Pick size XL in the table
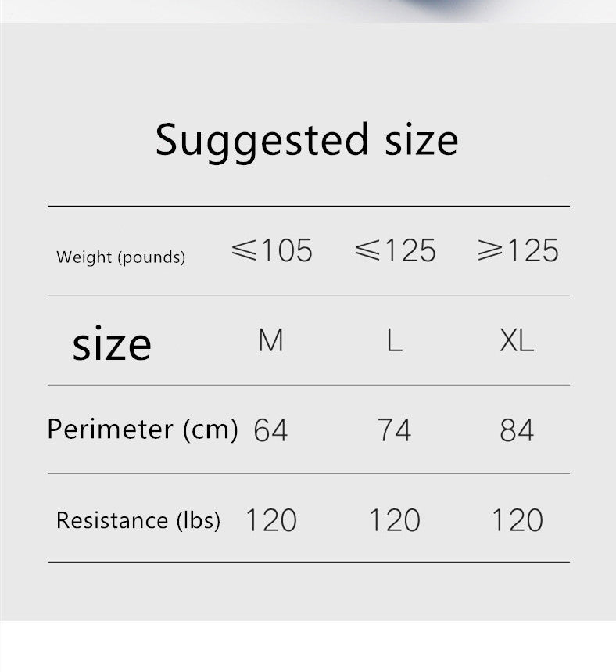Viewport: 616px width, 672px height. (x=517, y=341)
